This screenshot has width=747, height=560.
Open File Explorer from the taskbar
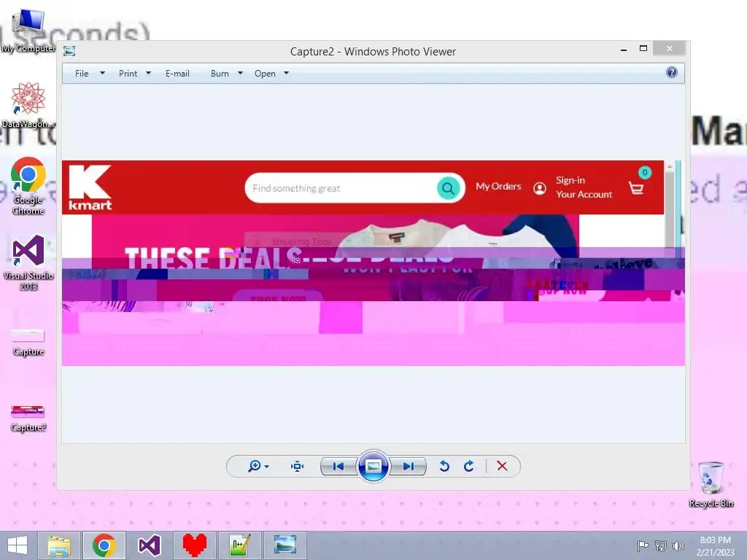pos(59,545)
